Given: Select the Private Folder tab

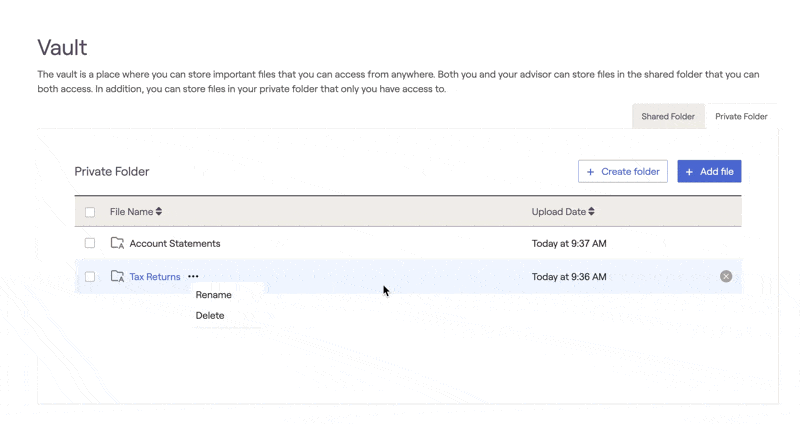Looking at the screenshot, I should click(741, 117).
